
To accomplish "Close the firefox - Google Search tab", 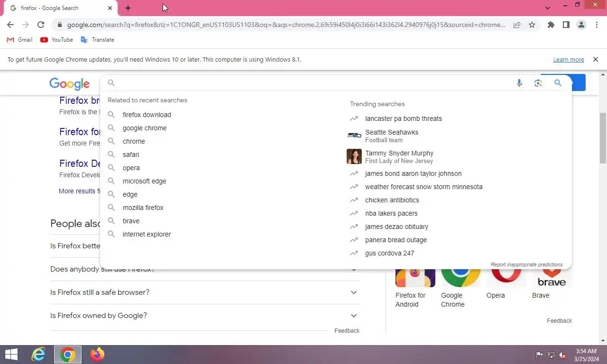I will [x=110, y=8].
